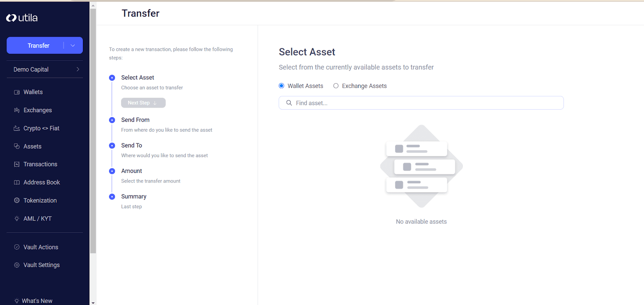Click the Summary step title
Viewport: 644px width, 305px height.
(134, 197)
